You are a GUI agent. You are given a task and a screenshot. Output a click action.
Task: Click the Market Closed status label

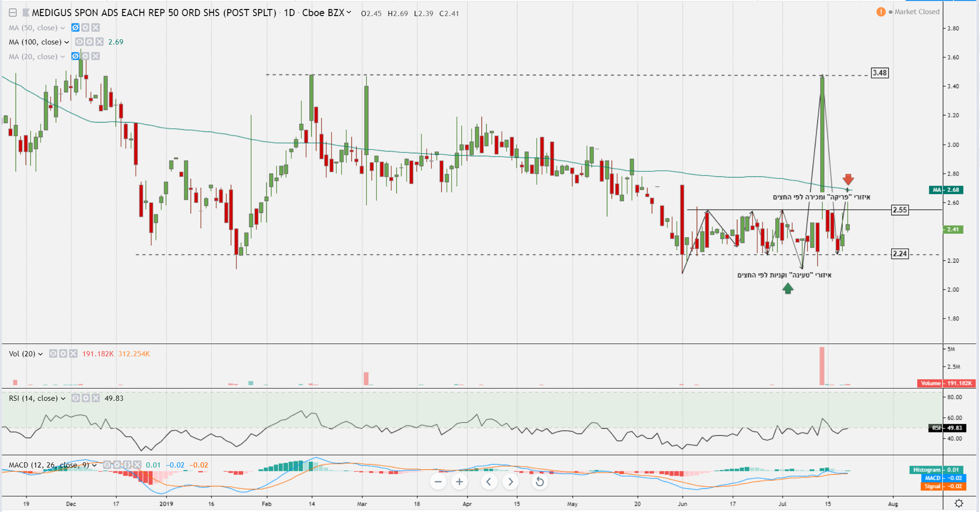pos(917,12)
